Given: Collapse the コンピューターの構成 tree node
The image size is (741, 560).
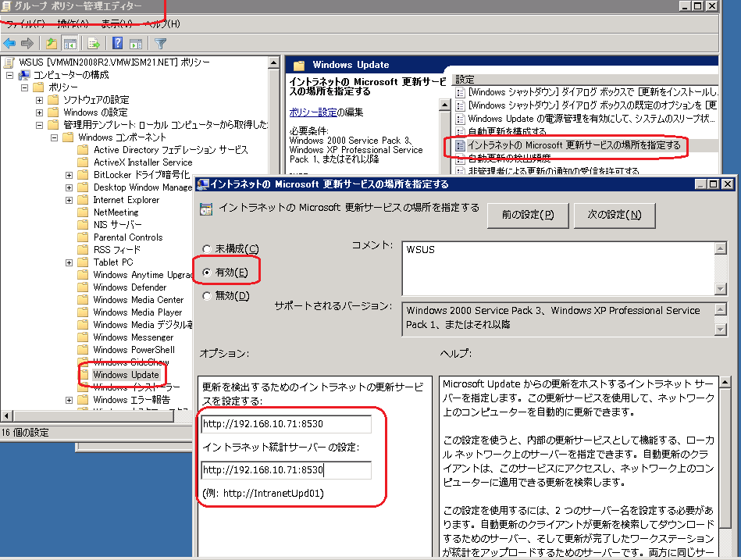Looking at the screenshot, I should click(10, 75).
